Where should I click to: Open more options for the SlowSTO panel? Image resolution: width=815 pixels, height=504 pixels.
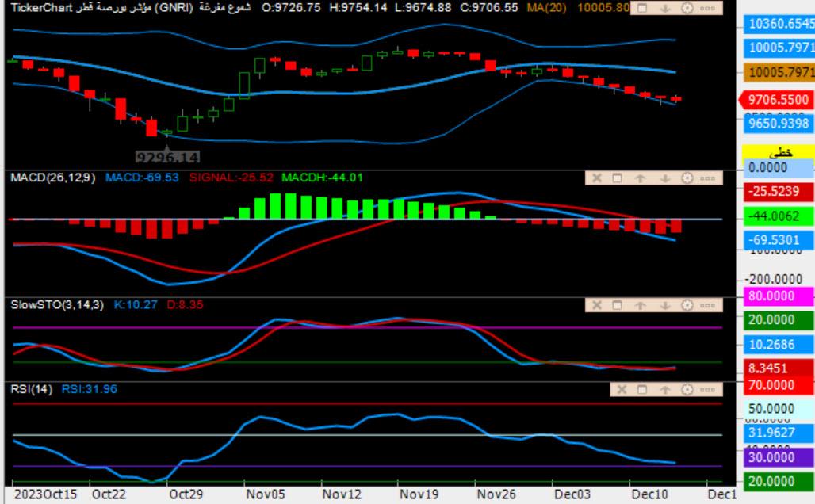[707, 305]
